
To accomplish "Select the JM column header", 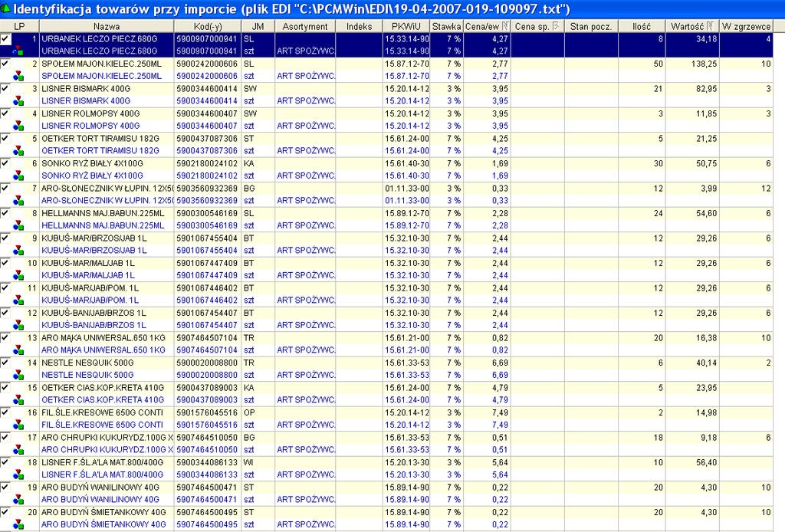I will (x=258, y=27).
